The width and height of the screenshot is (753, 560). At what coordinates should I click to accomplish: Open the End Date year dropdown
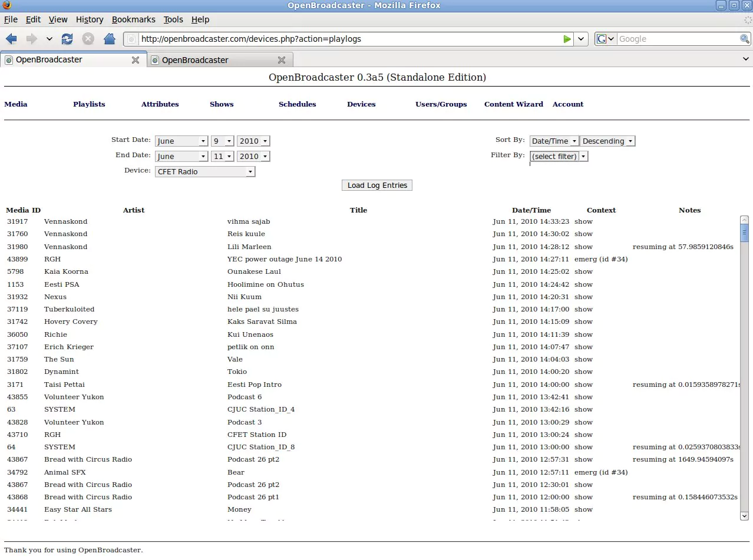click(253, 157)
